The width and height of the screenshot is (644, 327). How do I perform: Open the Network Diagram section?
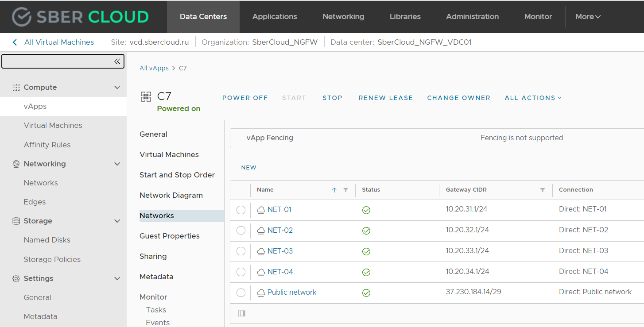coord(171,196)
